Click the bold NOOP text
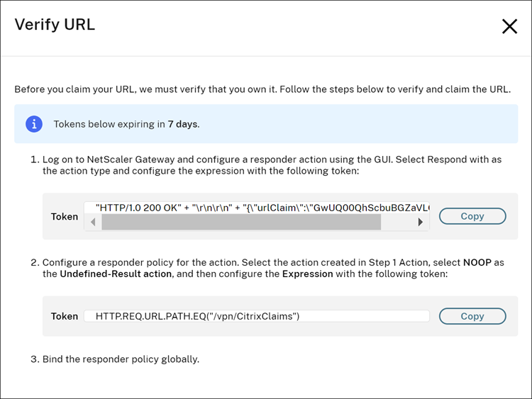Screen dimensions: 532x399 pyautogui.click(x=477, y=262)
